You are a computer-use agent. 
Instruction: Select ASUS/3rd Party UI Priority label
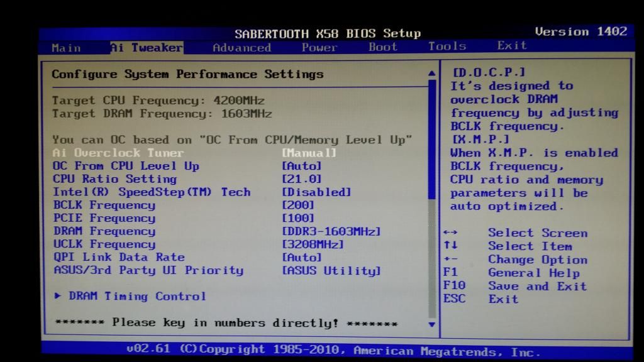point(148,270)
